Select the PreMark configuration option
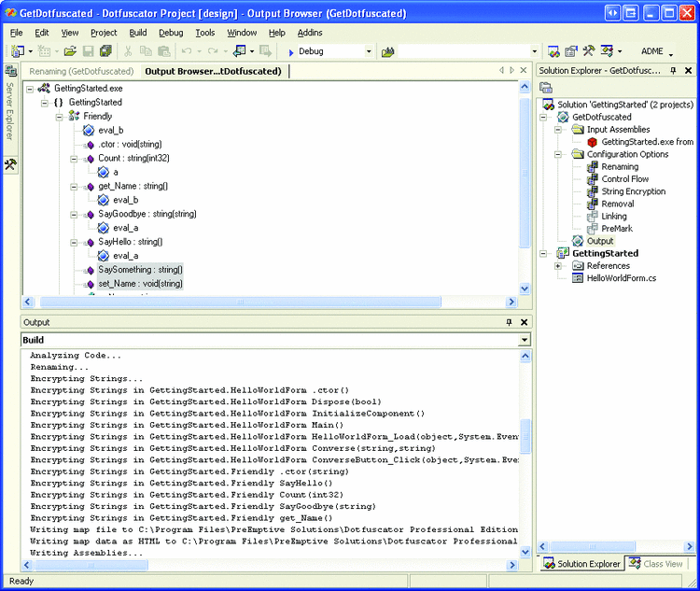Screen dimensions: 700x591 (x=617, y=229)
